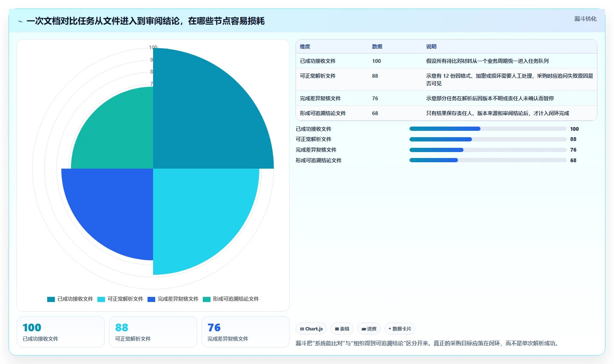Click the 说明 column header

click(x=431, y=47)
